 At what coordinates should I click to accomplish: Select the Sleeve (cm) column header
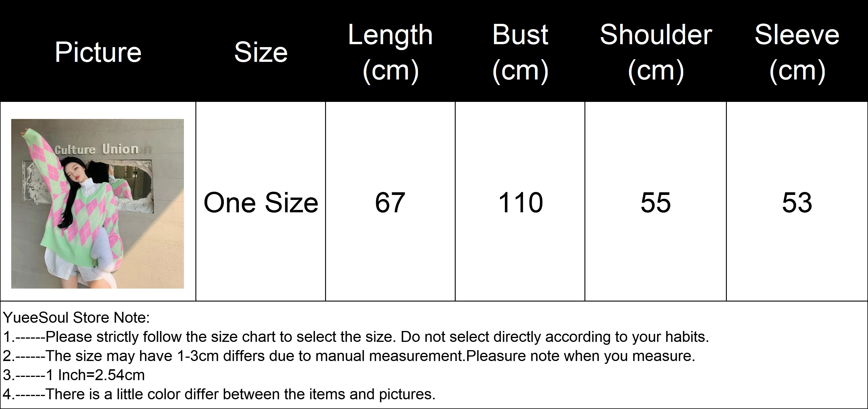point(797,52)
